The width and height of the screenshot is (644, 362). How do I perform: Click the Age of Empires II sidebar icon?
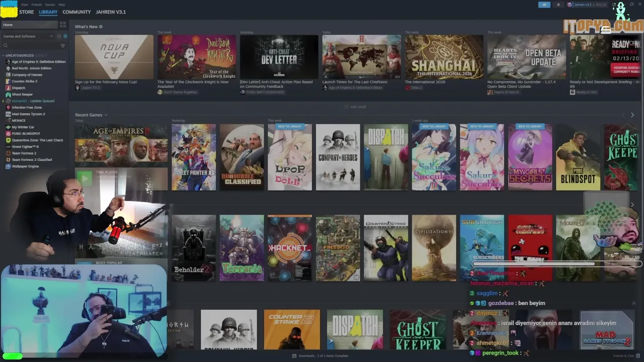[8, 62]
